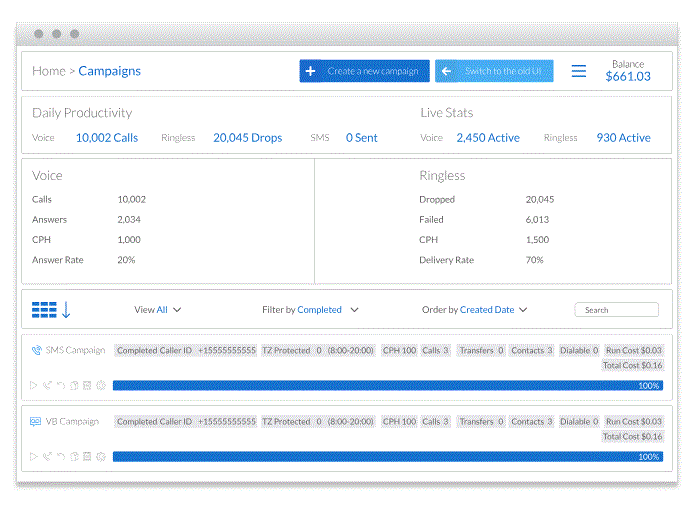This screenshot has width=698, height=508.
Task: Switch to grid view icon
Action: 44,310
